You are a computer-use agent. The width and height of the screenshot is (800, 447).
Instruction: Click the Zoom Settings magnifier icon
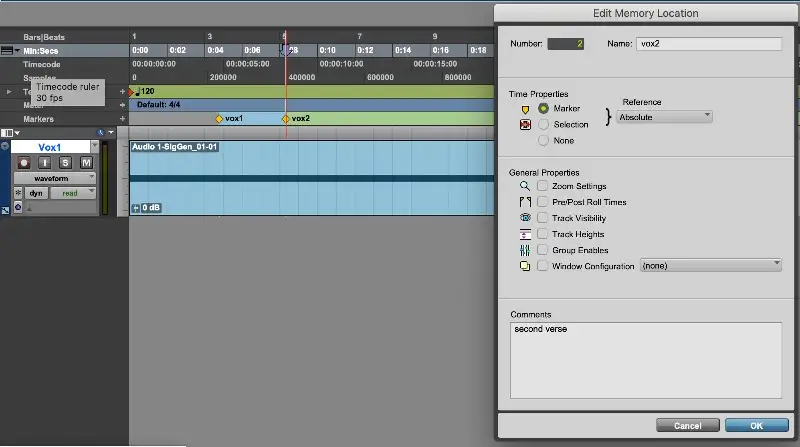click(524, 186)
